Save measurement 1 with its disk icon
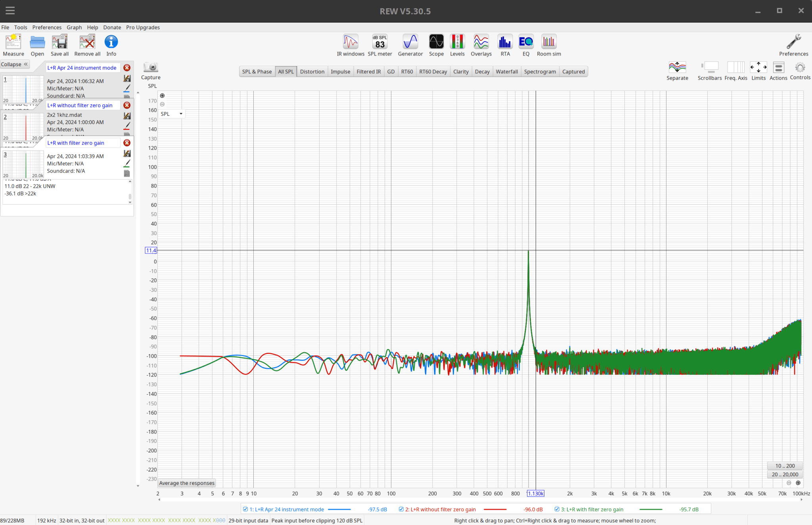Screen dimensions: 812x525 pyautogui.click(x=127, y=79)
